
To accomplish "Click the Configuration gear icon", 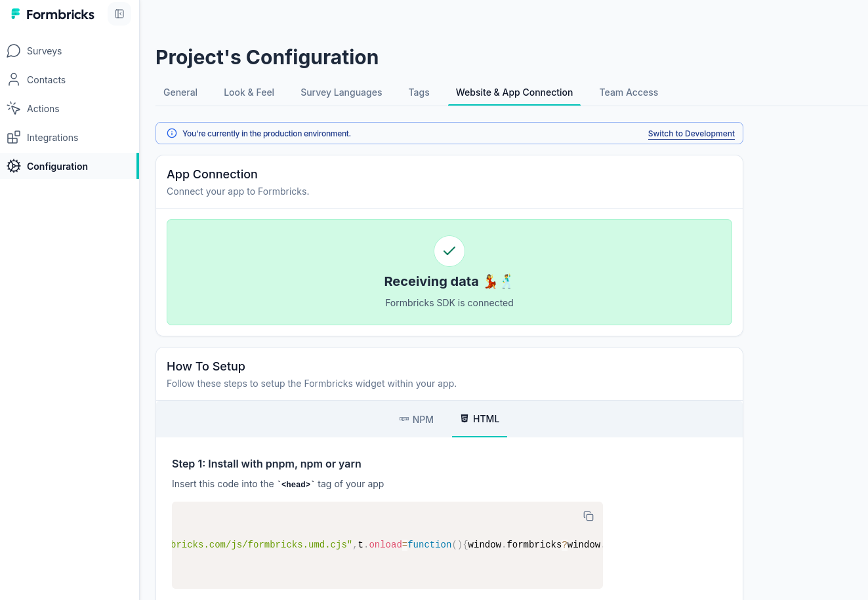I will coord(14,167).
